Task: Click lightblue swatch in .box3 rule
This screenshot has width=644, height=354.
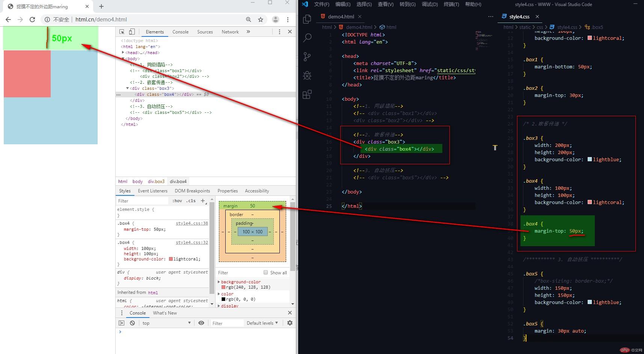Action: click(x=590, y=159)
